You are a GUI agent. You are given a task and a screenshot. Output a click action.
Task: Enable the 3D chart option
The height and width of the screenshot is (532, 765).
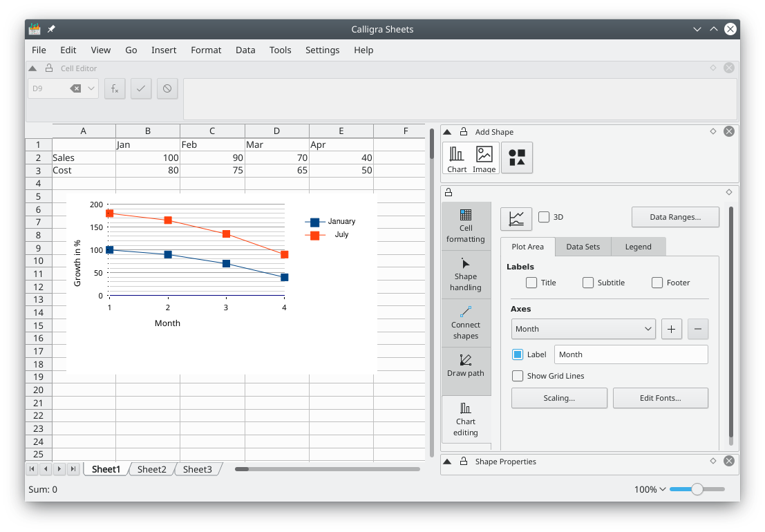(545, 216)
